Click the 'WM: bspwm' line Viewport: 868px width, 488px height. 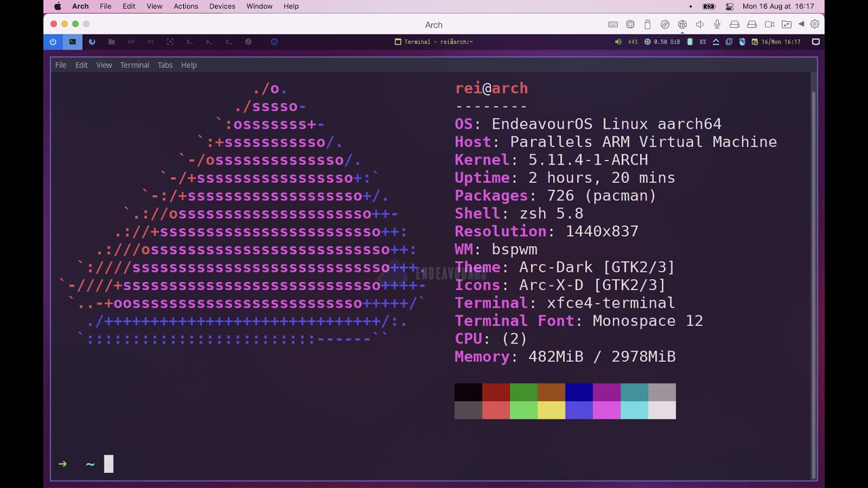point(496,249)
